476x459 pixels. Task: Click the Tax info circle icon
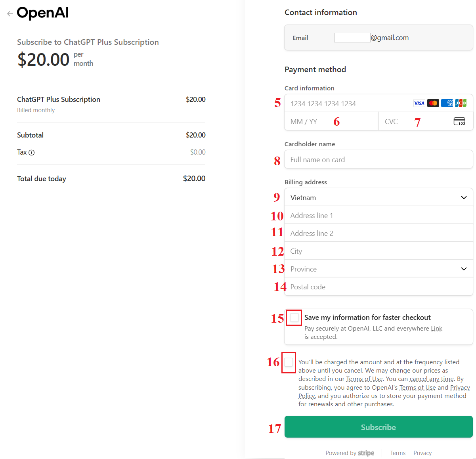[32, 153]
